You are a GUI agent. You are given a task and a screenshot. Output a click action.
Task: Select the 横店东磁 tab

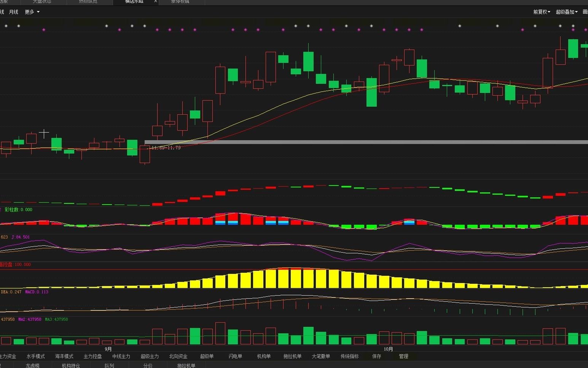click(x=134, y=2)
